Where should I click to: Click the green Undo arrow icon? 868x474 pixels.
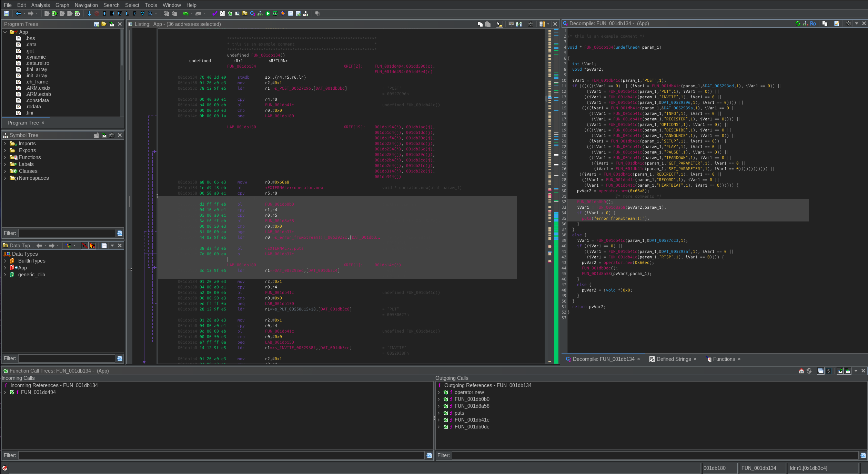click(x=185, y=13)
